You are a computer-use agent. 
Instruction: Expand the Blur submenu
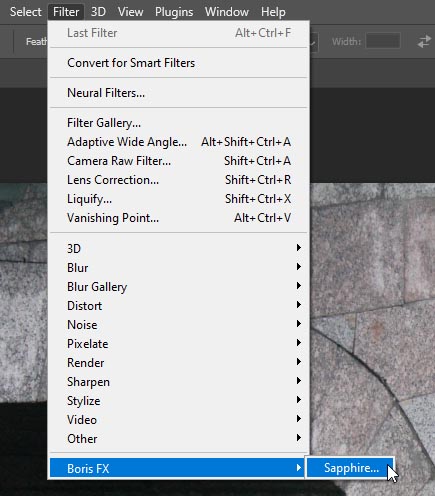tap(179, 268)
